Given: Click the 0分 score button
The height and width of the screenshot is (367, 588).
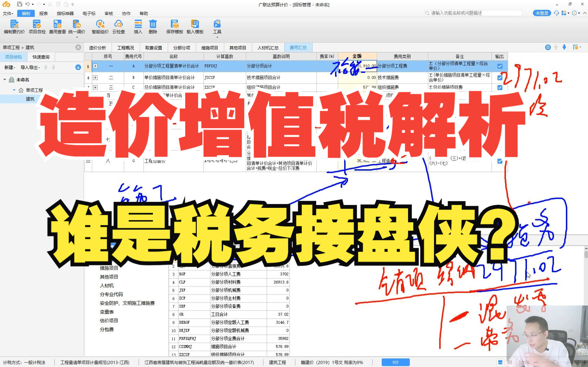Looking at the screenshot, I should 396,362.
